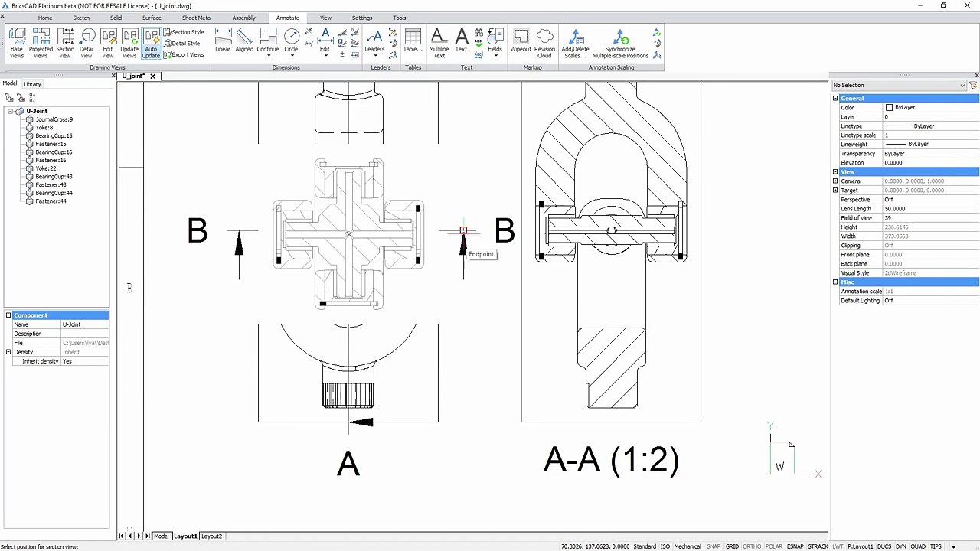Open Detail Style settings
The image size is (980, 551).
181,44
